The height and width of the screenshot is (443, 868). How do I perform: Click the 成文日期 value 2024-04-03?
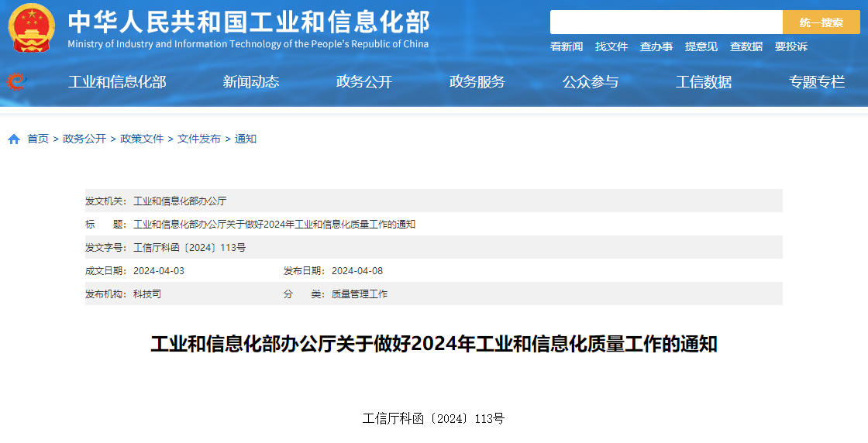(x=159, y=271)
